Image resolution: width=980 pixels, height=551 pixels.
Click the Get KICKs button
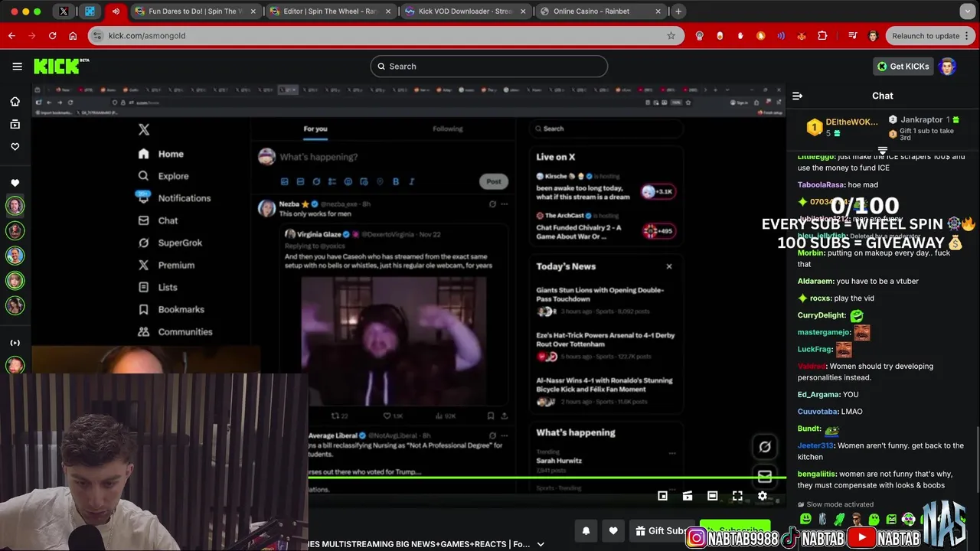(x=903, y=67)
